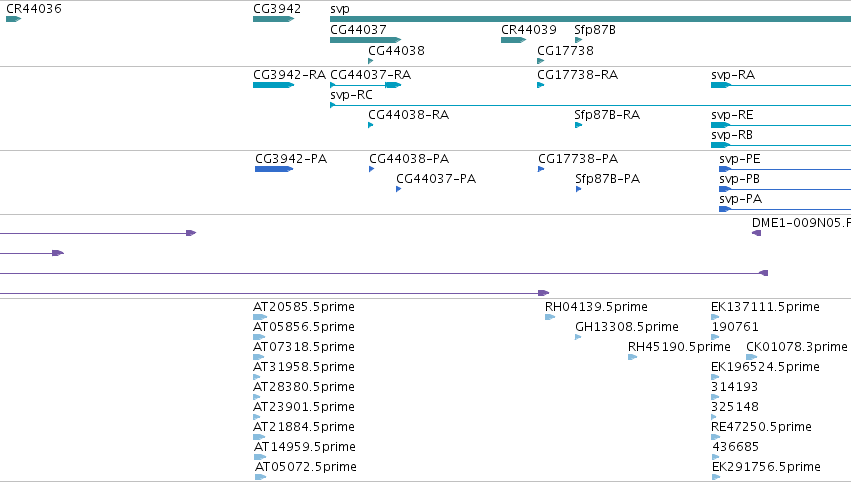Image resolution: width=851 pixels, height=482 pixels.
Task: Select the svp gene span bar
Action: [590, 19]
